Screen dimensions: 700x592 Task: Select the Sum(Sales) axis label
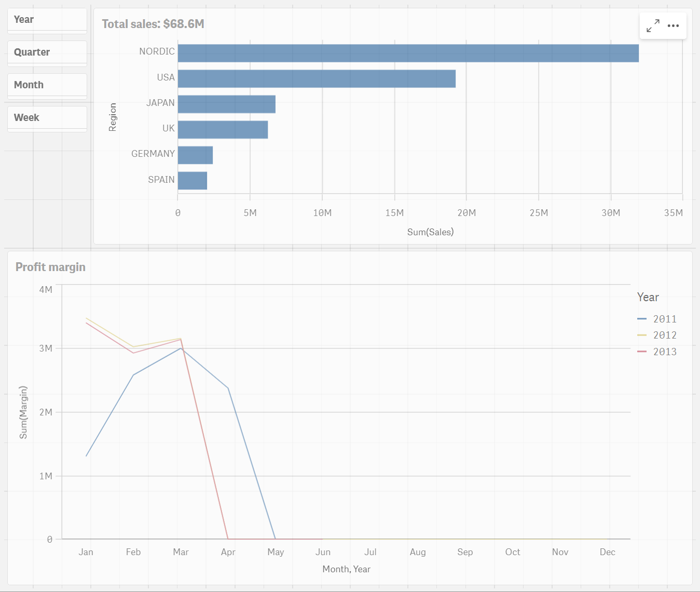430,232
